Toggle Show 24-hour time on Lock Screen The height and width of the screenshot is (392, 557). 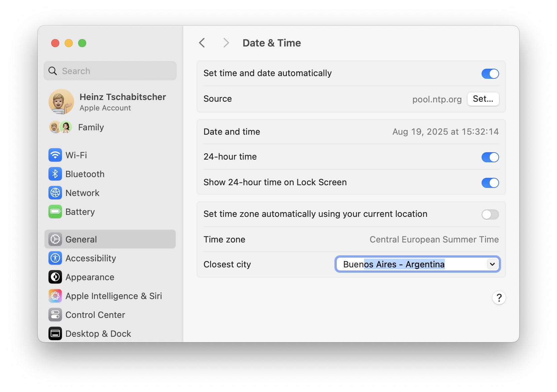click(x=490, y=183)
